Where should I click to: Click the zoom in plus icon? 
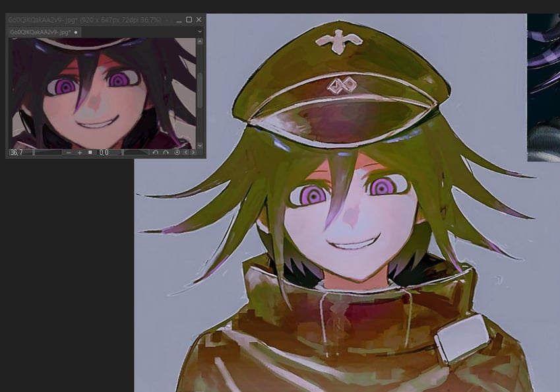pyautogui.click(x=80, y=152)
